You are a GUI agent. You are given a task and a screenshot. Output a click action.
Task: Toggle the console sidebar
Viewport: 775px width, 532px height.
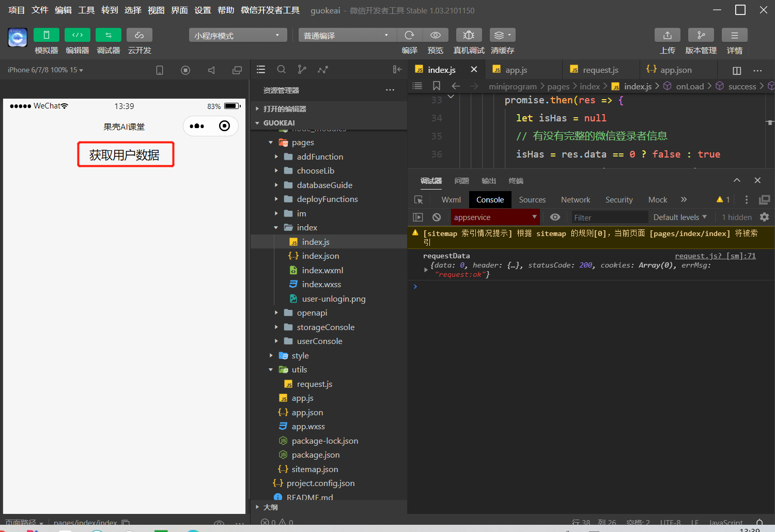click(x=418, y=217)
